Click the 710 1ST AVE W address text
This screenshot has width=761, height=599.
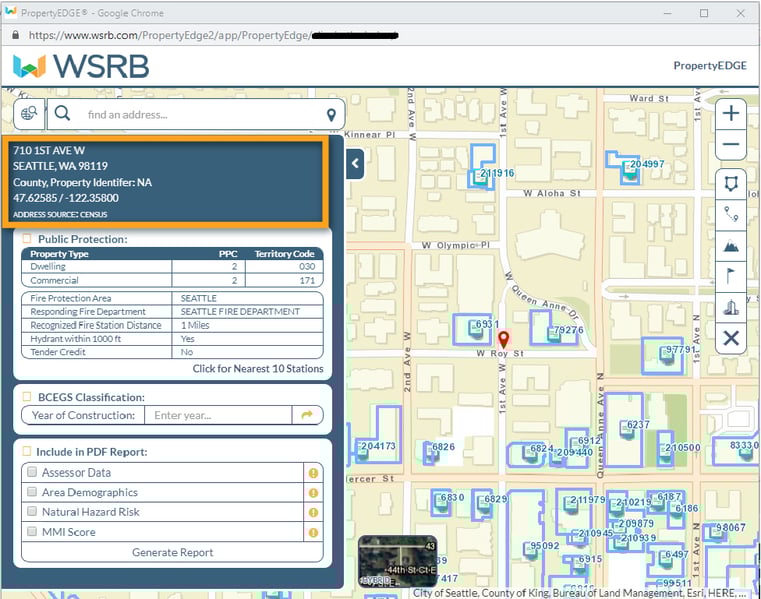point(49,150)
